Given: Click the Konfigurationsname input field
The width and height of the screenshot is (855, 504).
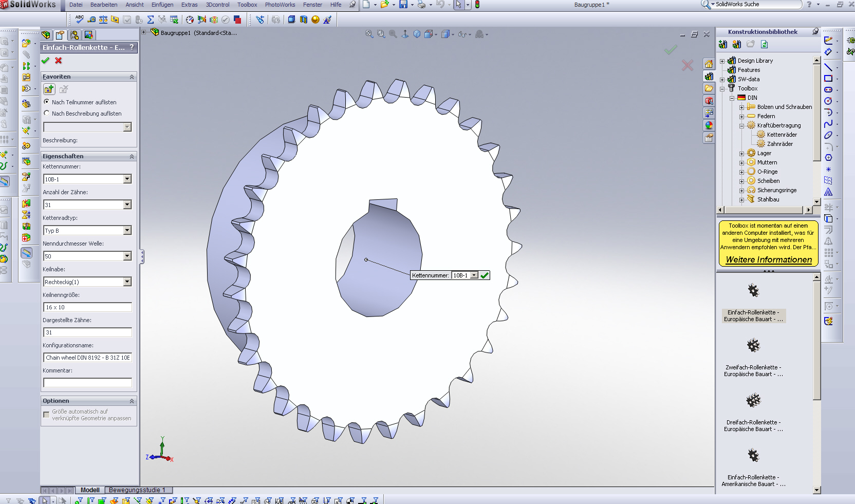Looking at the screenshot, I should point(87,358).
